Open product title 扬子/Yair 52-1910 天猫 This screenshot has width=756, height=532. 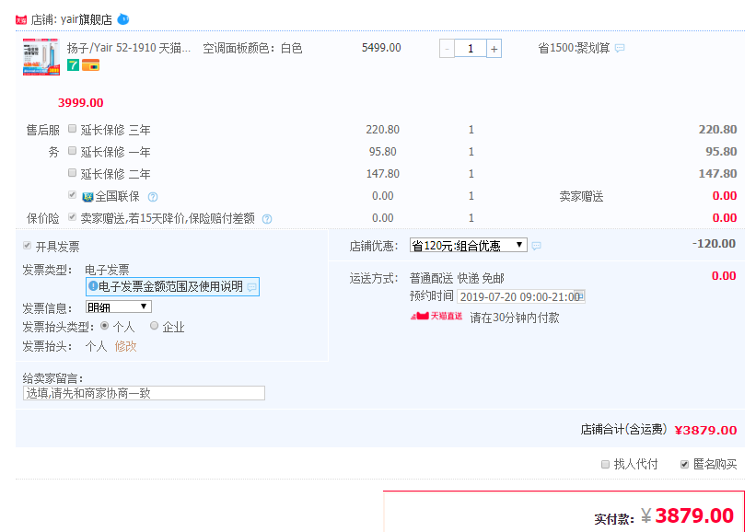[x=129, y=48]
